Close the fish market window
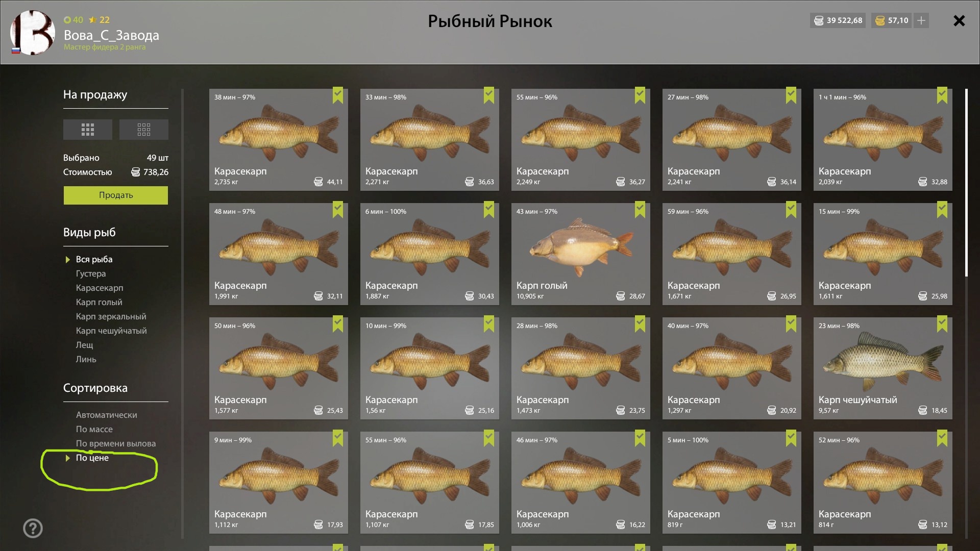 click(959, 20)
